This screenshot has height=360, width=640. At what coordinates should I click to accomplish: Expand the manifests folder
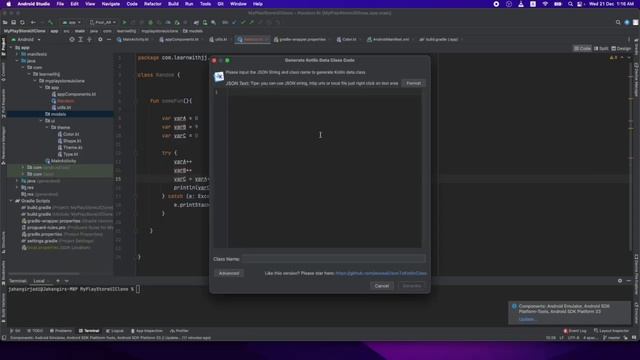coord(17,54)
